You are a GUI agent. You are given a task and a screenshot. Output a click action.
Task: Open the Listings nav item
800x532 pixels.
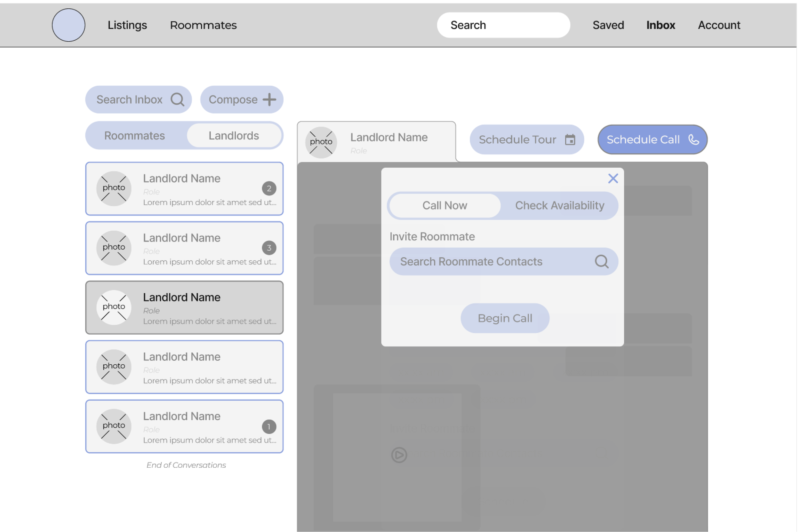coord(127,25)
